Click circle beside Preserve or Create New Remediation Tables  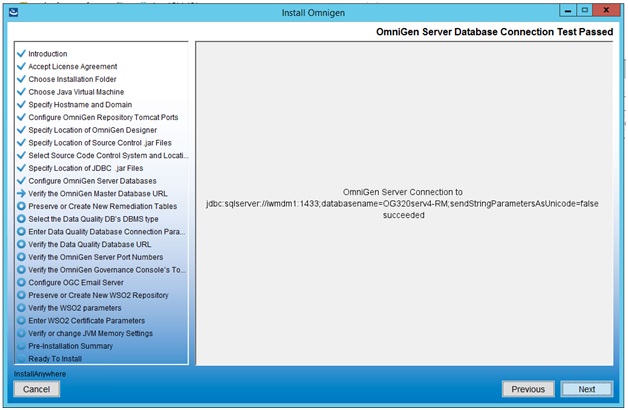tap(22, 206)
